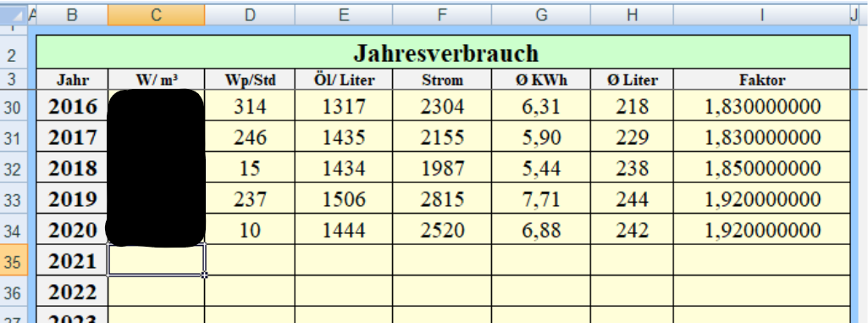Screen dimensions: 868x323
Task: Click the Strom header cell
Action: [x=442, y=79]
